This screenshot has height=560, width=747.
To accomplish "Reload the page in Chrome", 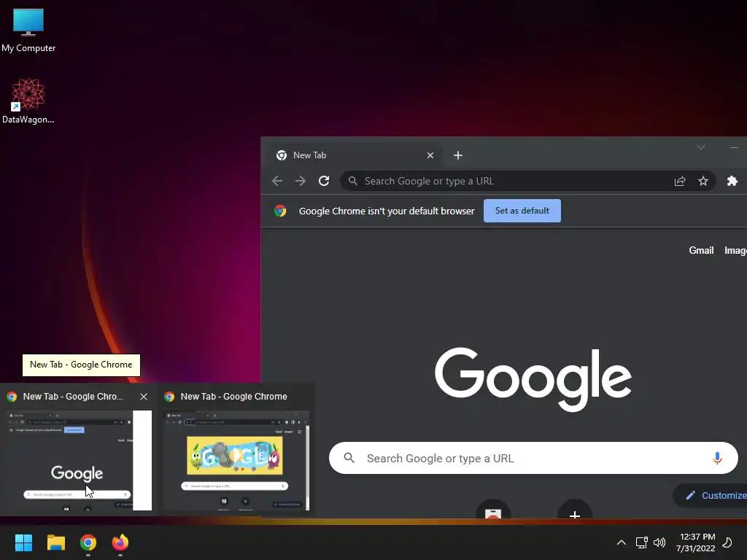I will [x=324, y=181].
